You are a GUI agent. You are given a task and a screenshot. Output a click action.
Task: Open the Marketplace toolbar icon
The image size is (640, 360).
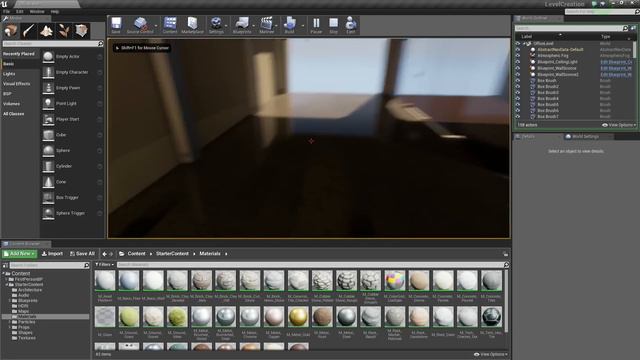tap(192, 25)
